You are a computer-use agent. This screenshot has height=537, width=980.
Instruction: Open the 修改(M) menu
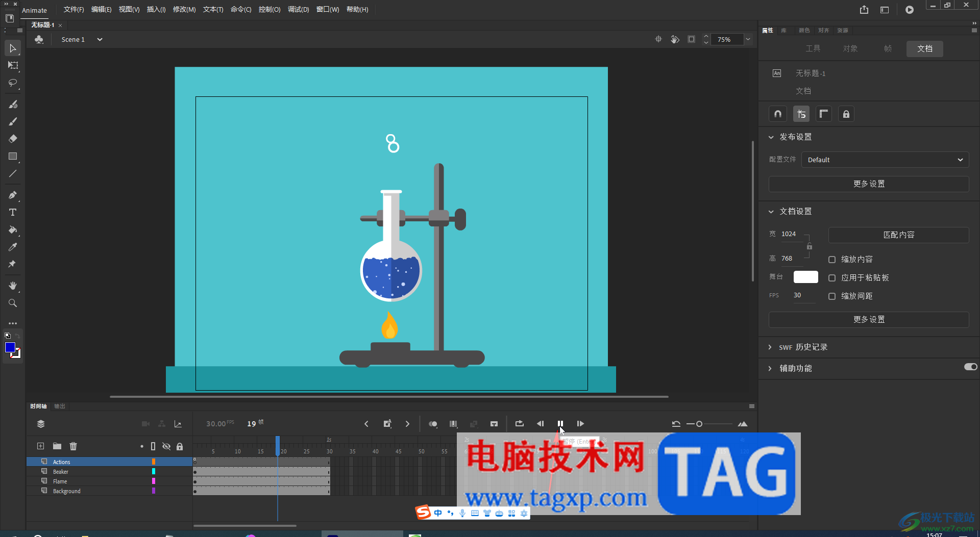point(184,10)
